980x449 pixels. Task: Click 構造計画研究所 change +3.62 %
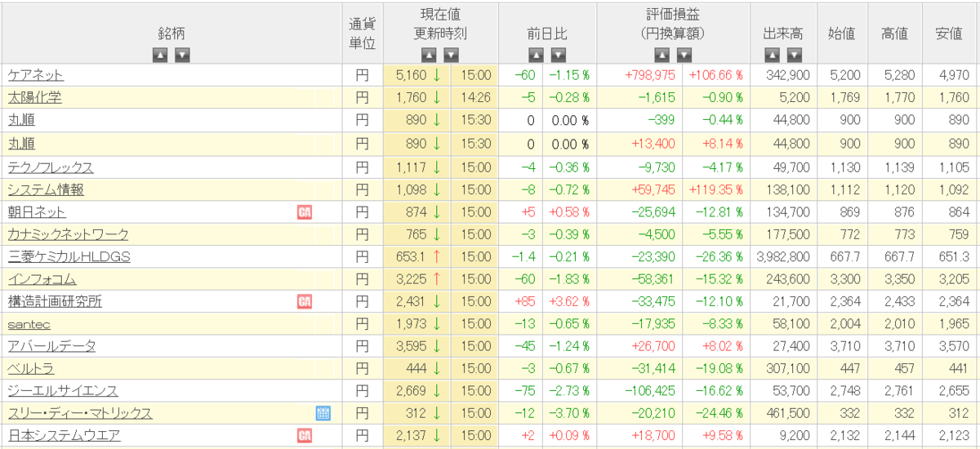click(x=568, y=302)
